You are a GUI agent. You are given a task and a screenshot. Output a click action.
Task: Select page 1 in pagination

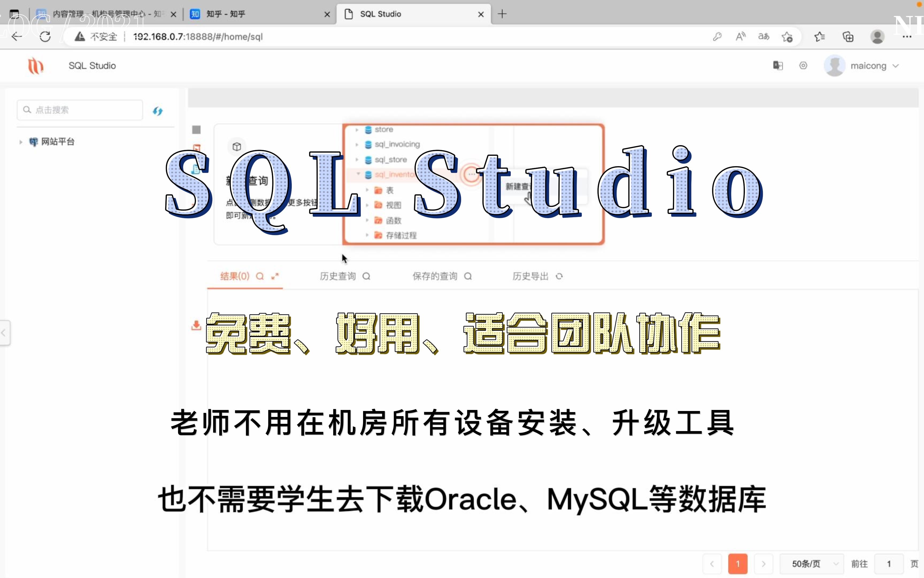pos(738,564)
